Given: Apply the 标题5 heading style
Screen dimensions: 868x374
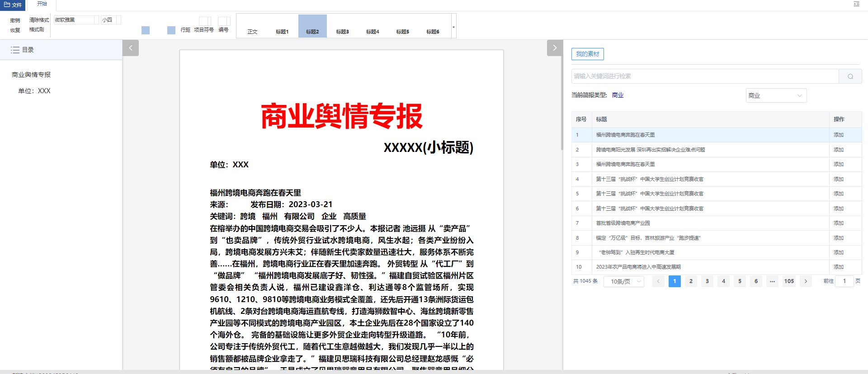Looking at the screenshot, I should click(402, 26).
